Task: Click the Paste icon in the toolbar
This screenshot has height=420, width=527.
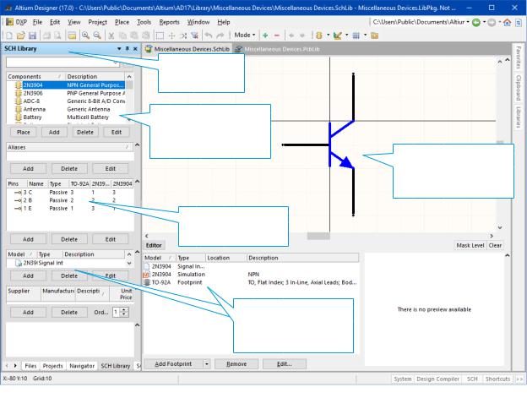Action: click(134, 35)
